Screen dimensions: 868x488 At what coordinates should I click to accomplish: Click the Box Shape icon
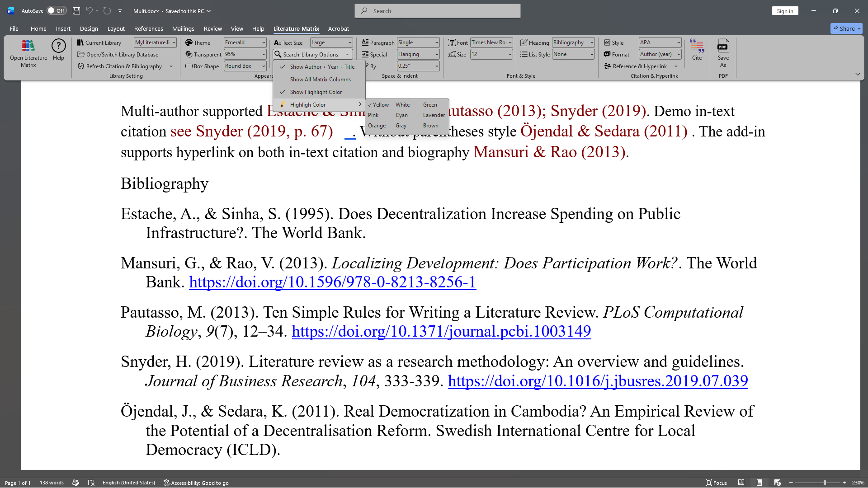(189, 66)
